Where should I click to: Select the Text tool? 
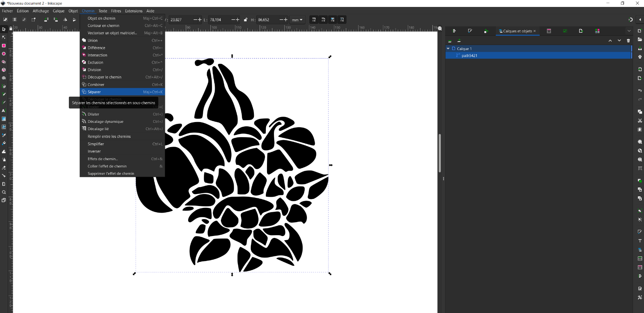click(x=4, y=110)
